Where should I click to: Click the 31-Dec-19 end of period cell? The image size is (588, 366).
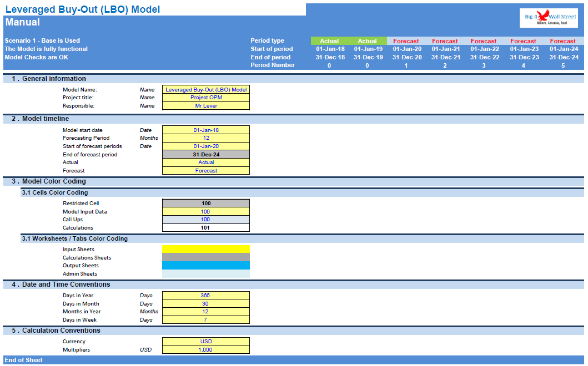tap(368, 57)
